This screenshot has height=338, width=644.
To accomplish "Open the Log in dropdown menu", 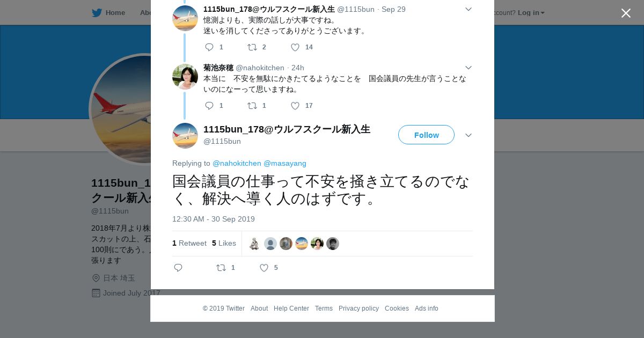I will click(531, 12).
